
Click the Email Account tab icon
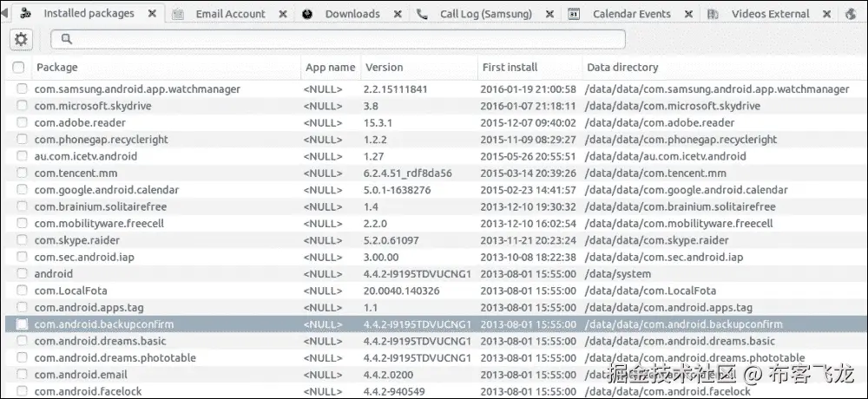point(178,15)
